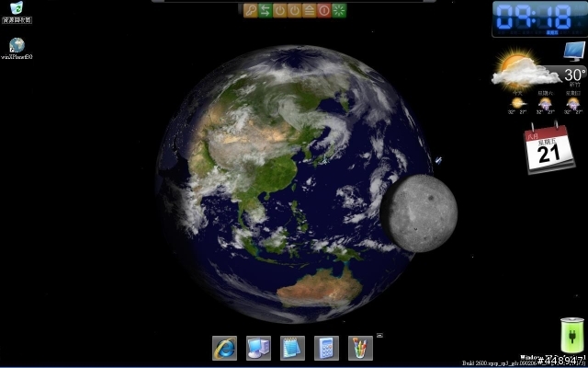This screenshot has height=368, width=588.
Task: Select today's forecast sun icon
Action: [517, 102]
